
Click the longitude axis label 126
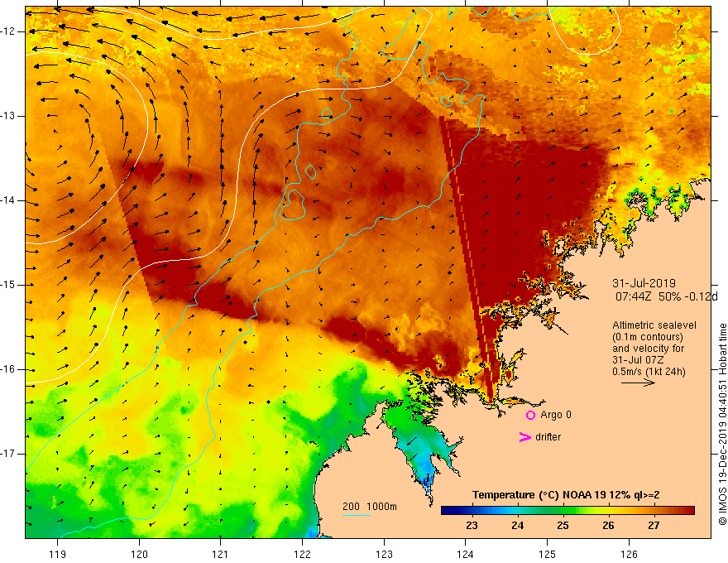coord(629,554)
